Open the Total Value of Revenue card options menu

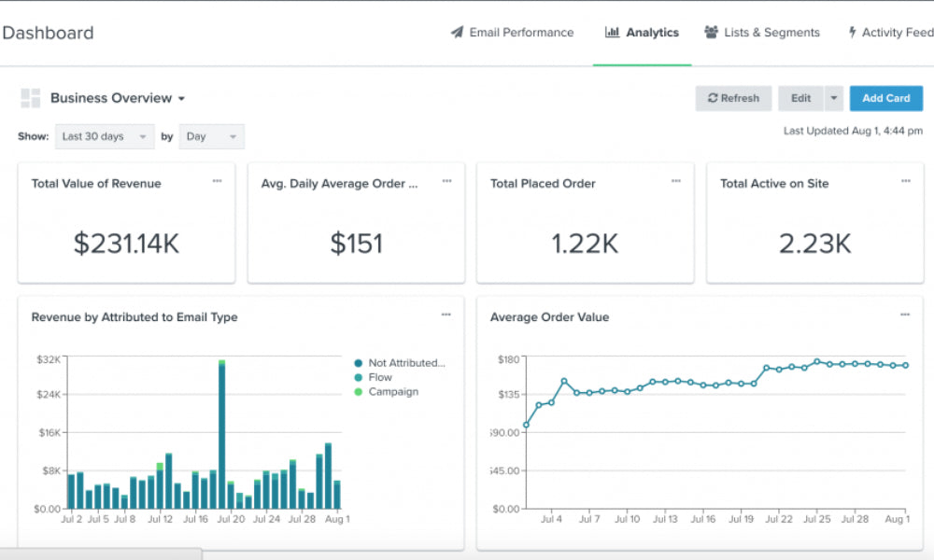216,181
